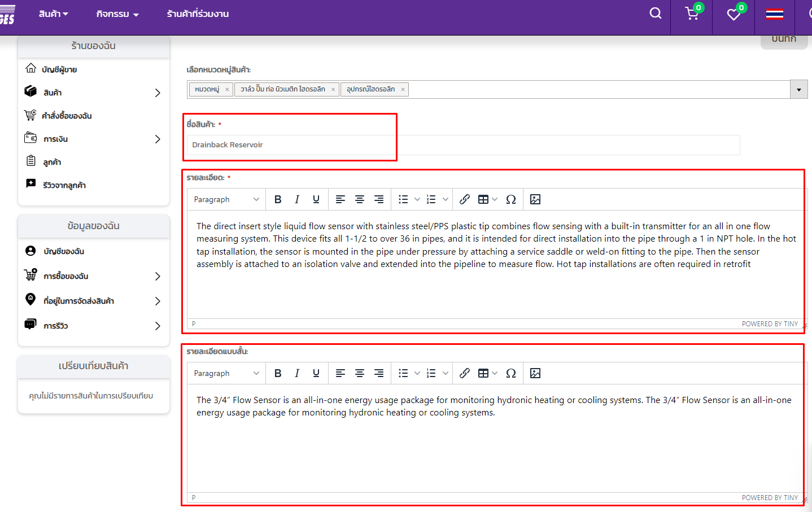The image size is (812, 512).
Task: Expand the category selection dropdown arrow
Action: [798, 90]
